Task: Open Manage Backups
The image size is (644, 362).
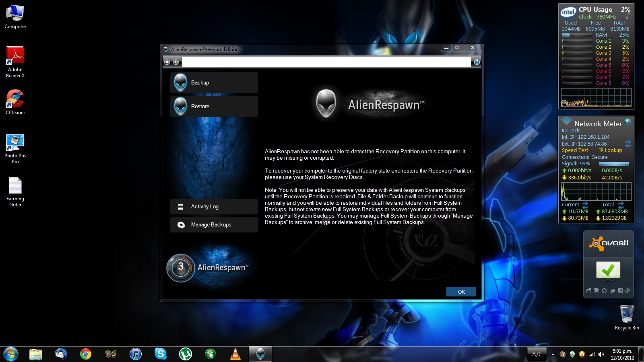Action: [214, 224]
